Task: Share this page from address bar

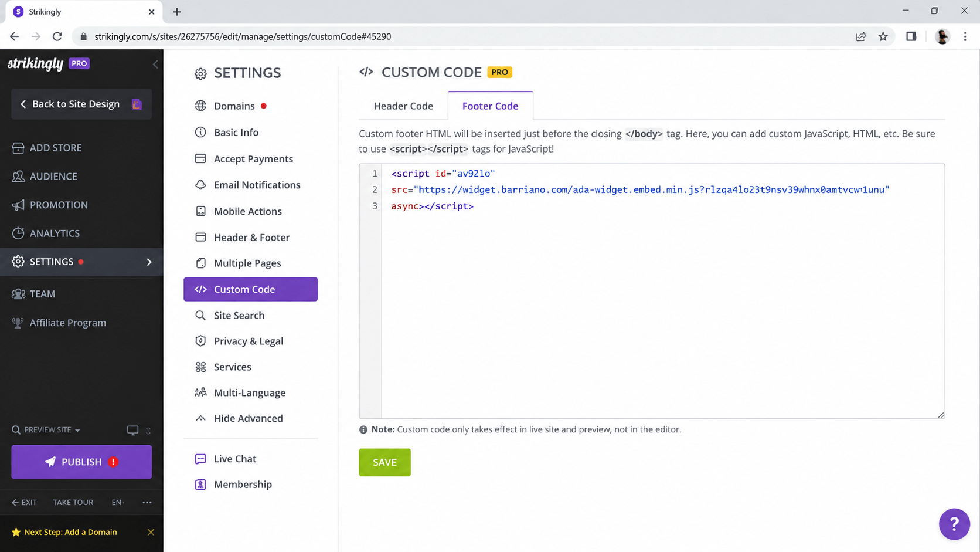Action: (x=861, y=36)
